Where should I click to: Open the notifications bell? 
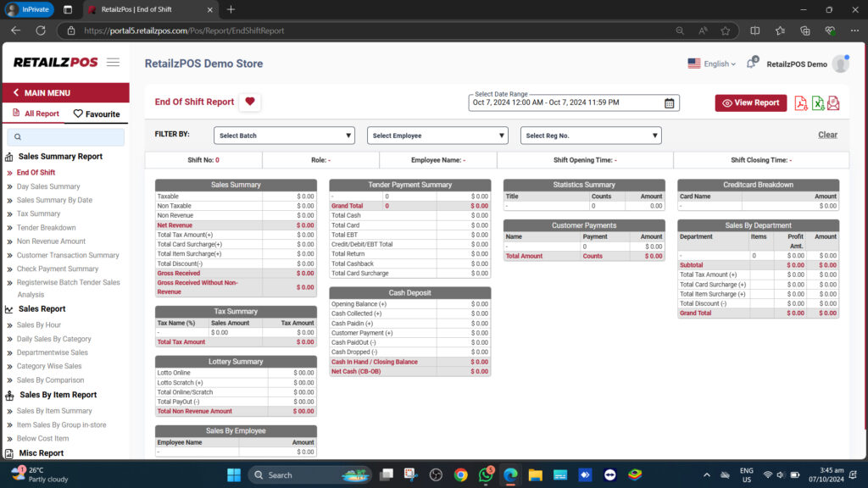tap(750, 64)
